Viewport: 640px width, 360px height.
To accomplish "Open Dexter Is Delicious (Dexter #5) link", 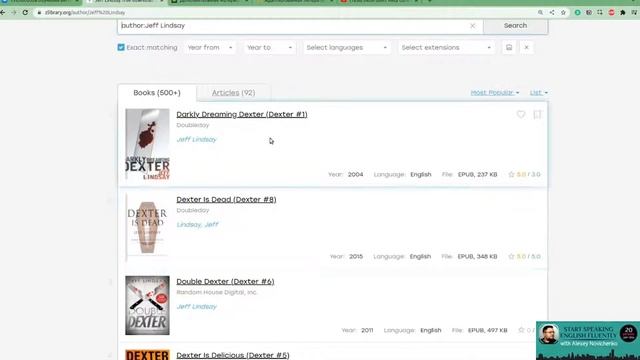I will [x=233, y=355].
